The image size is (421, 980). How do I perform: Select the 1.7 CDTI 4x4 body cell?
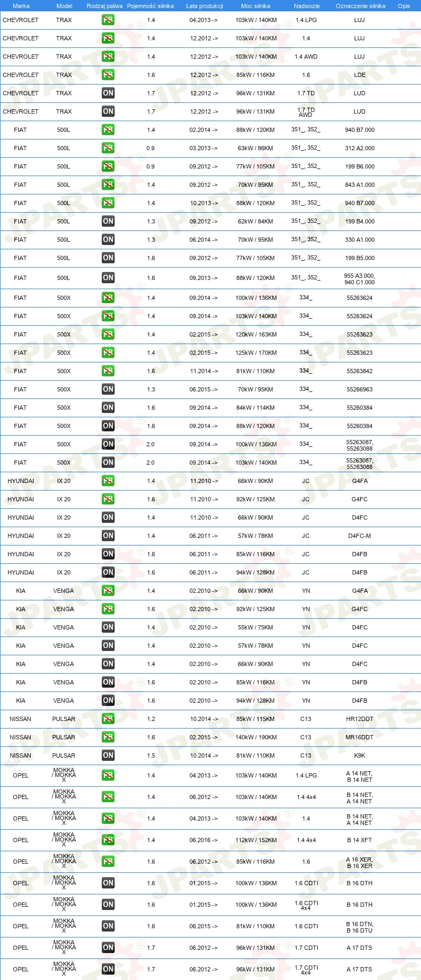[x=306, y=969]
